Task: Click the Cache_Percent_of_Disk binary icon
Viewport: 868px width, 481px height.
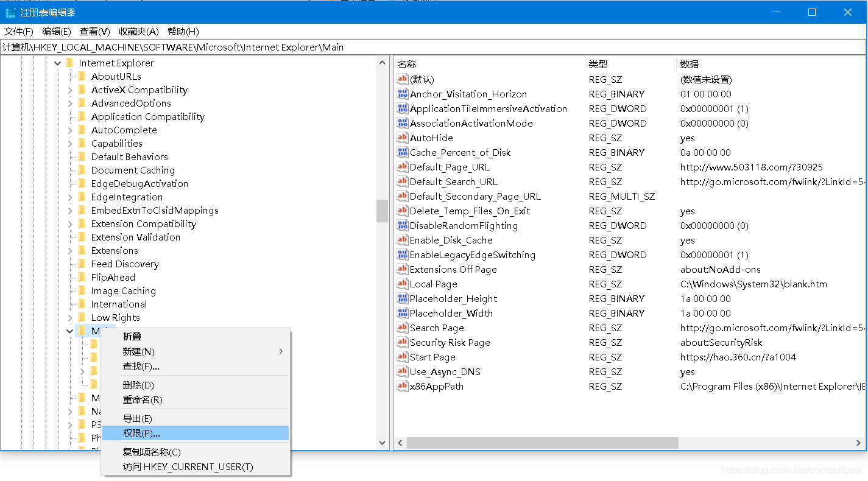Action: (402, 152)
